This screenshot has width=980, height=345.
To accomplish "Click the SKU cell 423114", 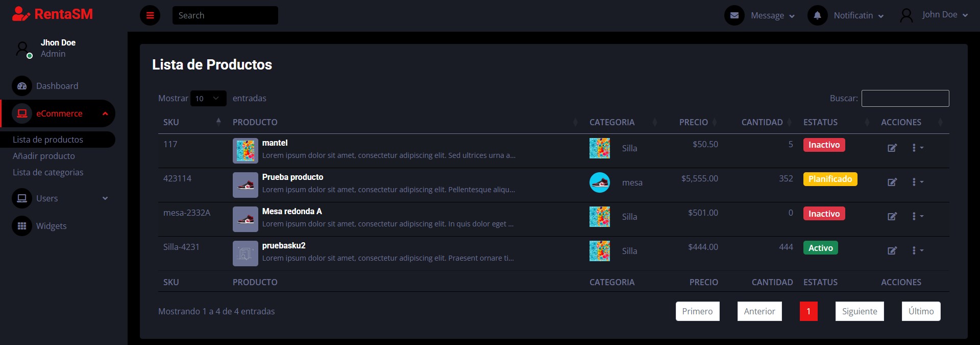I will pos(177,178).
